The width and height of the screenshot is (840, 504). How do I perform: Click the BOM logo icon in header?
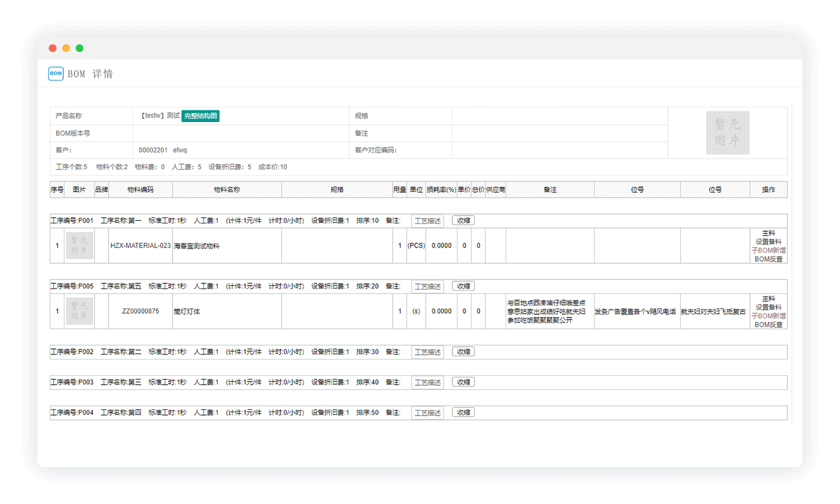pyautogui.click(x=56, y=73)
